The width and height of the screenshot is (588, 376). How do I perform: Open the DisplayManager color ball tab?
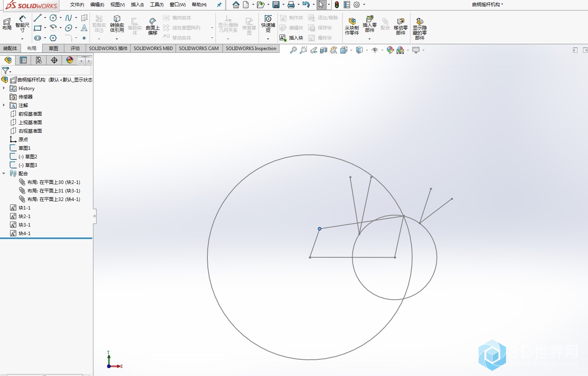pyautogui.click(x=70, y=60)
